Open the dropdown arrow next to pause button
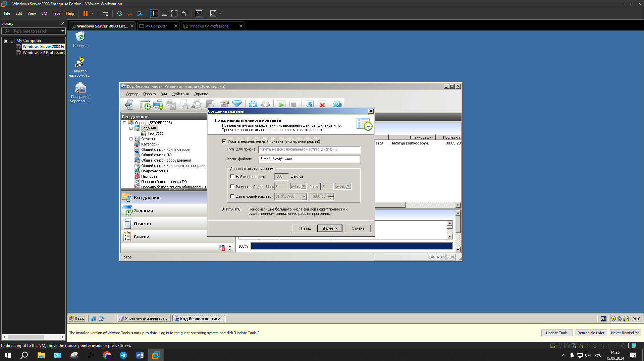 click(93, 13)
